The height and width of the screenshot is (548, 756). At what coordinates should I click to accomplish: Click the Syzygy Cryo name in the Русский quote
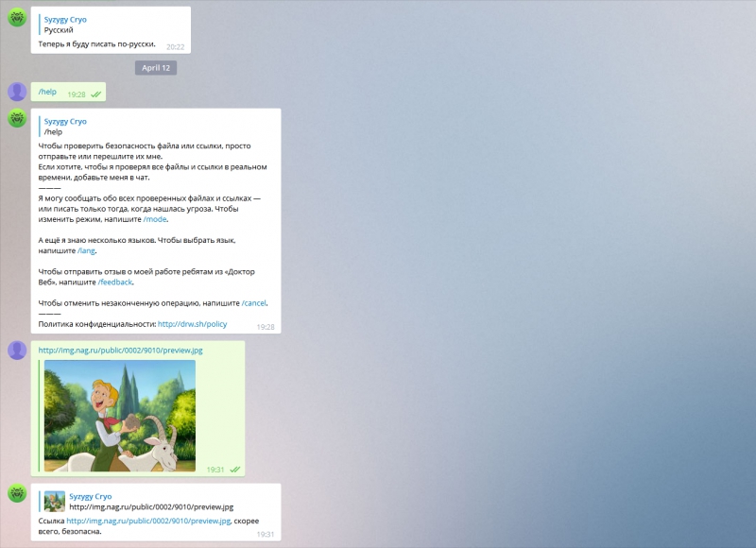tap(65, 20)
